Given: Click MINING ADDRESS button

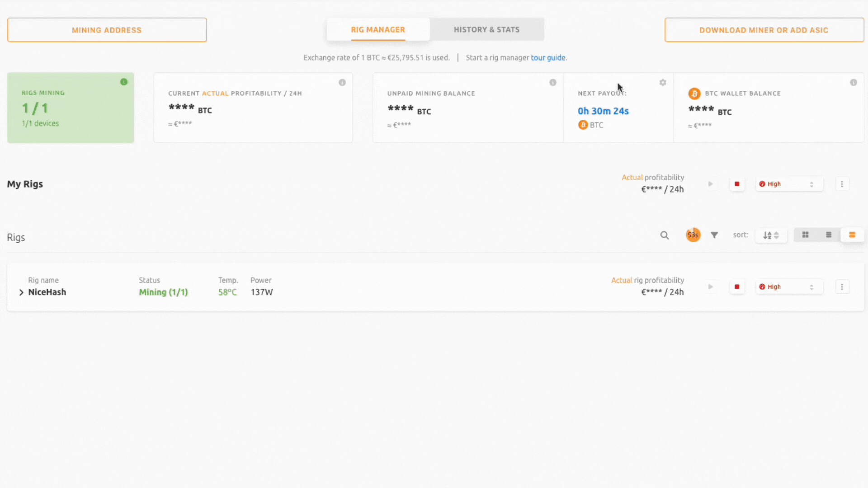Looking at the screenshot, I should 107,30.
